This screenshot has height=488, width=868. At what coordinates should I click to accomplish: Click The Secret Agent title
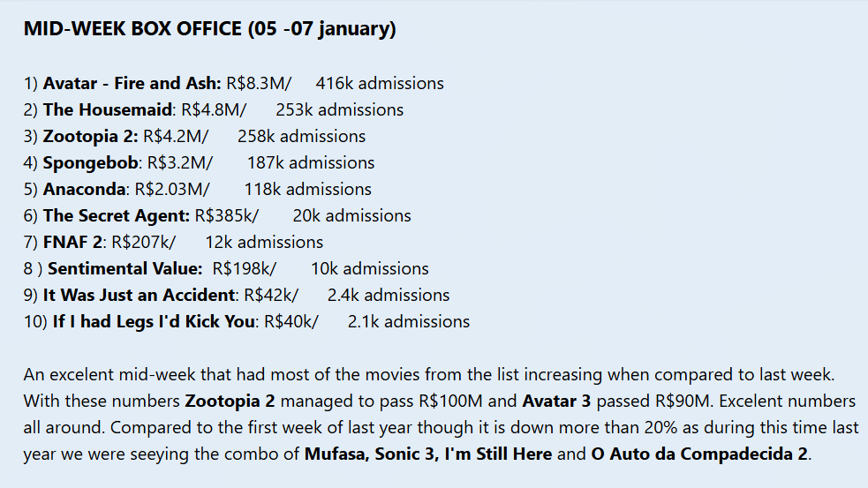115,216
